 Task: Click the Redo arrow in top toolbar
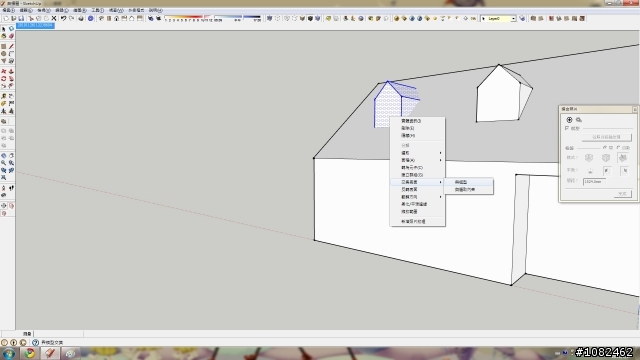point(71,18)
